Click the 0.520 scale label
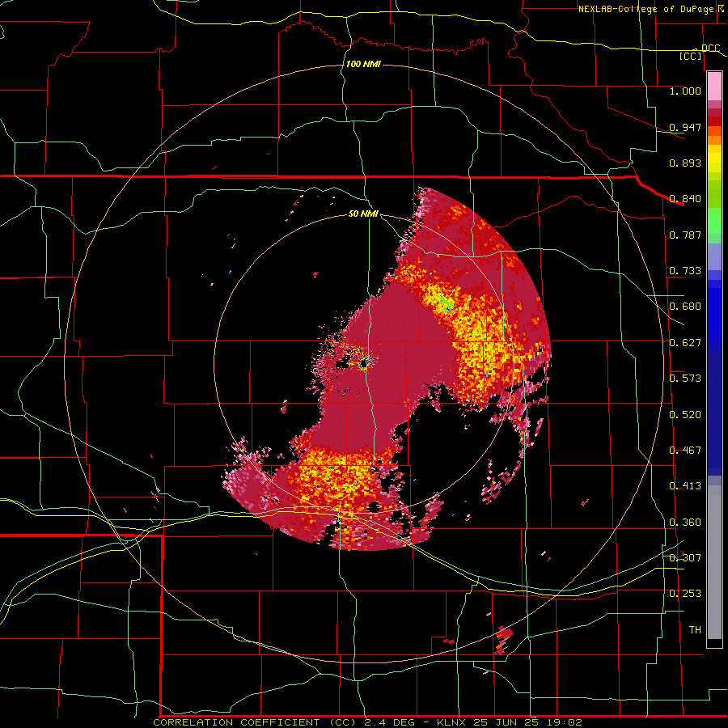Screen dimensions: 728x728 click(685, 415)
